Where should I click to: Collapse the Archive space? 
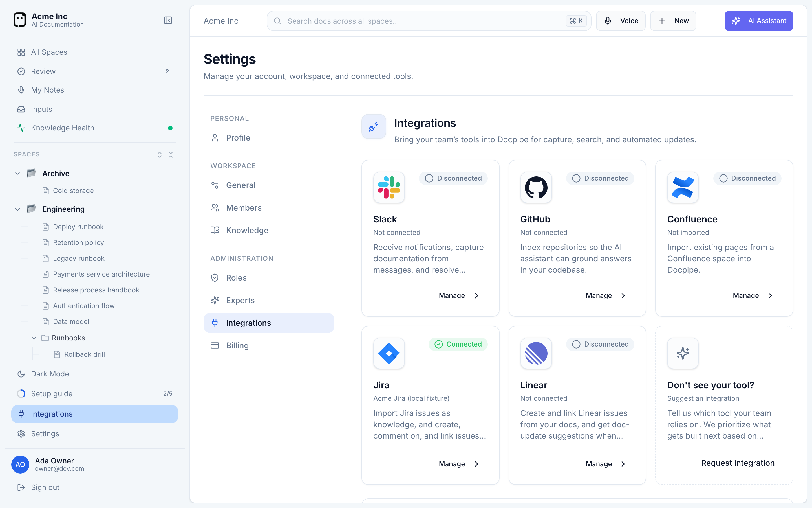tap(17, 173)
